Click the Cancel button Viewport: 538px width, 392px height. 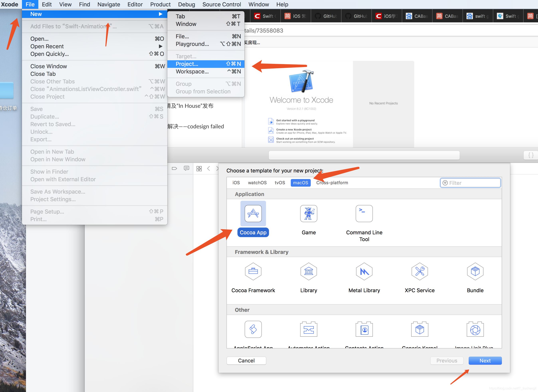pos(246,360)
